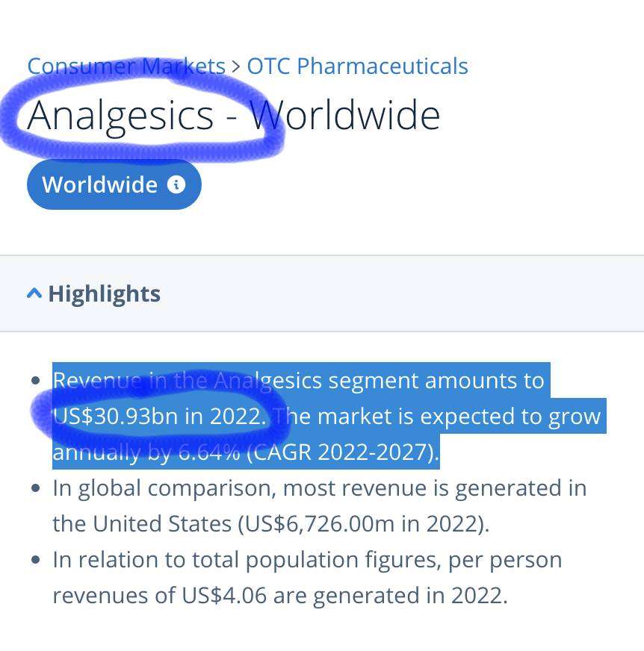Go to OTC Pharmaceuticals breadcrumb link
Screen dimensions: 644x651
tap(357, 66)
